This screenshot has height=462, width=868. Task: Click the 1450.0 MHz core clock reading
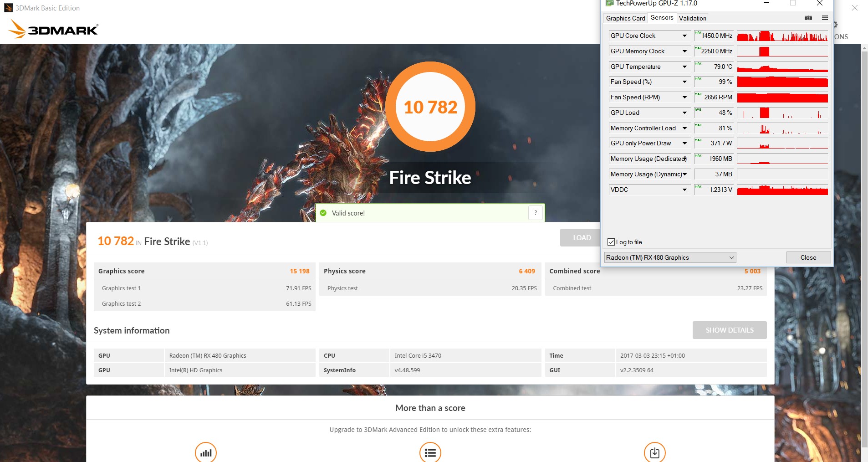714,36
